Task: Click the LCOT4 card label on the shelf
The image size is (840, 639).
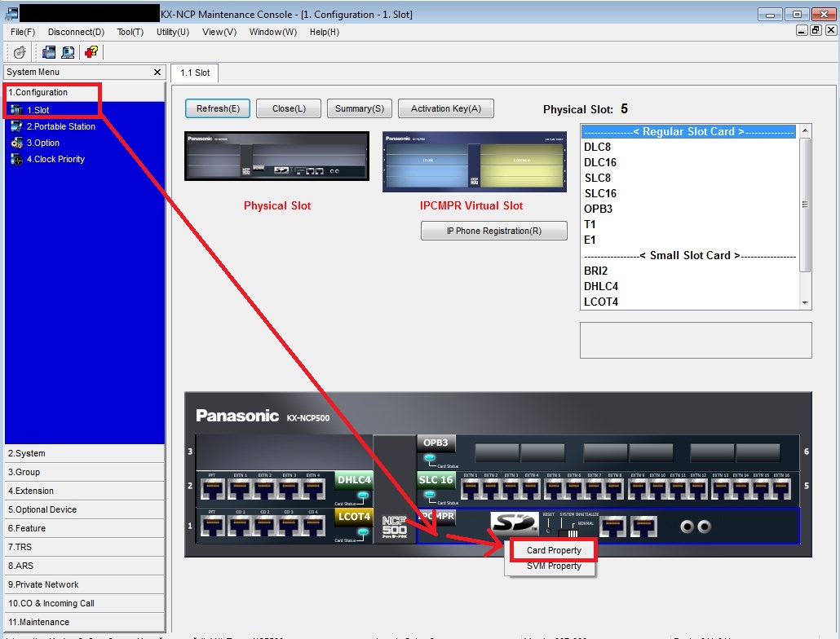Action: click(354, 517)
